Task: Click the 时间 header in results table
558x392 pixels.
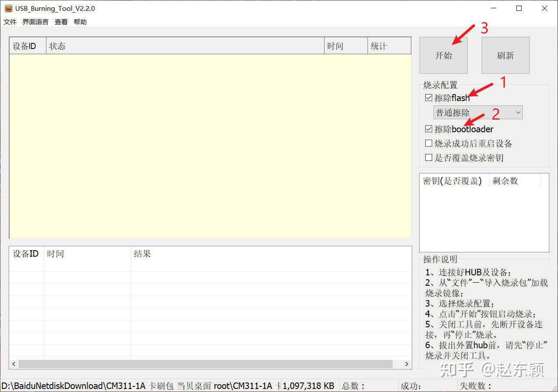Action: tap(88, 254)
